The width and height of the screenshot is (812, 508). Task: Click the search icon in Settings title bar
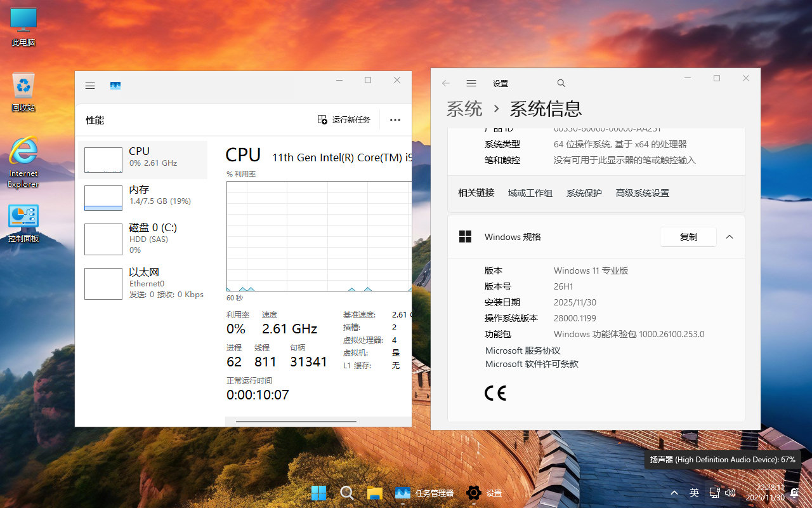[561, 83]
